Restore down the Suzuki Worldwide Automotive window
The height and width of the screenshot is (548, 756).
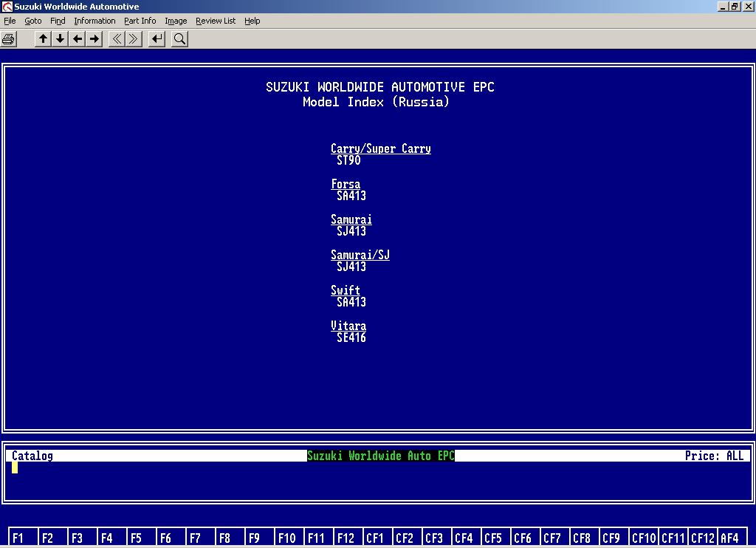pyautogui.click(x=735, y=6)
